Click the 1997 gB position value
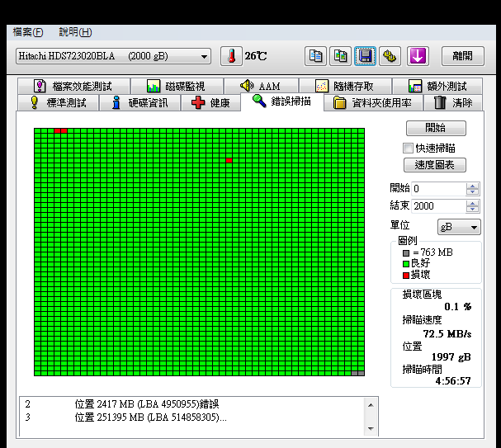The height and width of the screenshot is (448, 501). pyautogui.click(x=451, y=357)
